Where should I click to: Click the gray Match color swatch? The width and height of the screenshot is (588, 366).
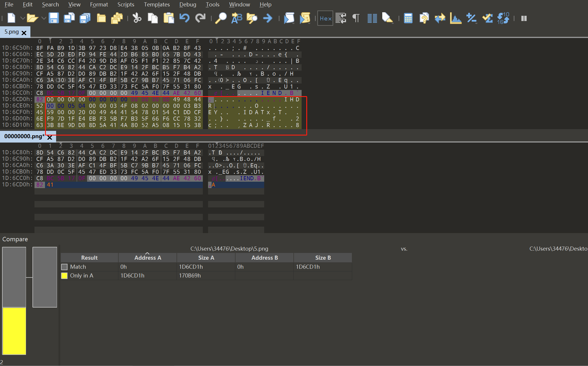click(64, 267)
